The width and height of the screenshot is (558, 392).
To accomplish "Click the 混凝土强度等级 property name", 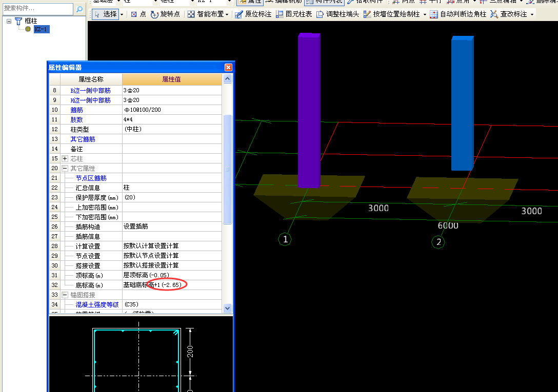I will (97, 305).
